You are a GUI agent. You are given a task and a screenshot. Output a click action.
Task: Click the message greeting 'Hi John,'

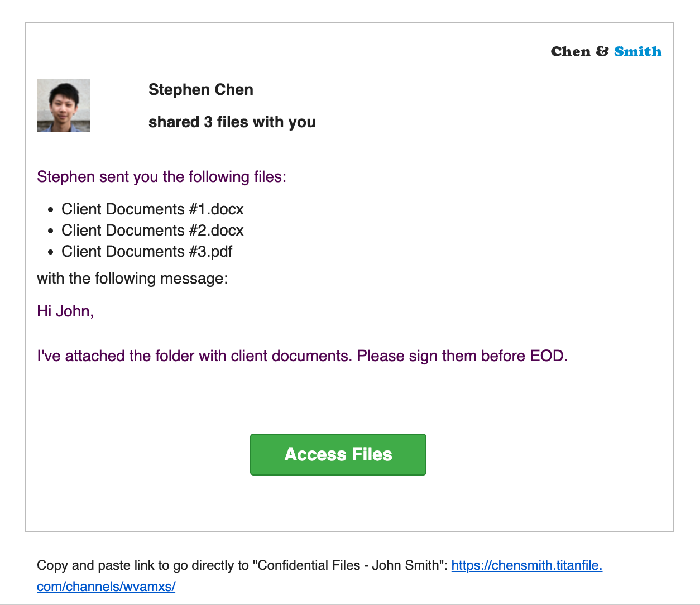(x=65, y=311)
